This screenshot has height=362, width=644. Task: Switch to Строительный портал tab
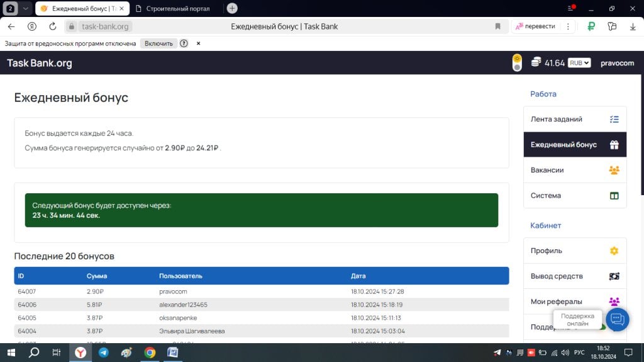point(177,9)
